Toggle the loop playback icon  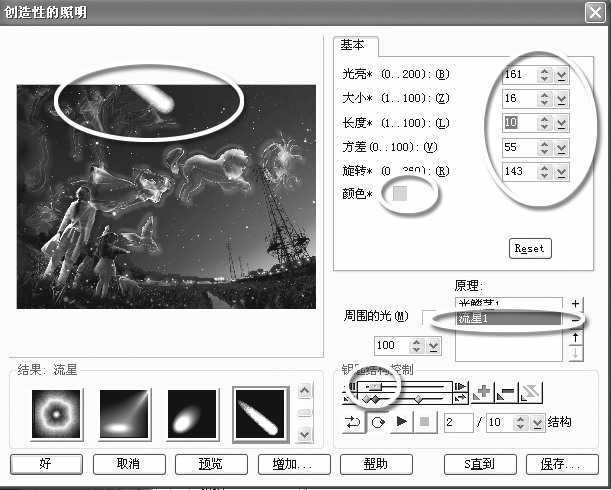[x=353, y=422]
